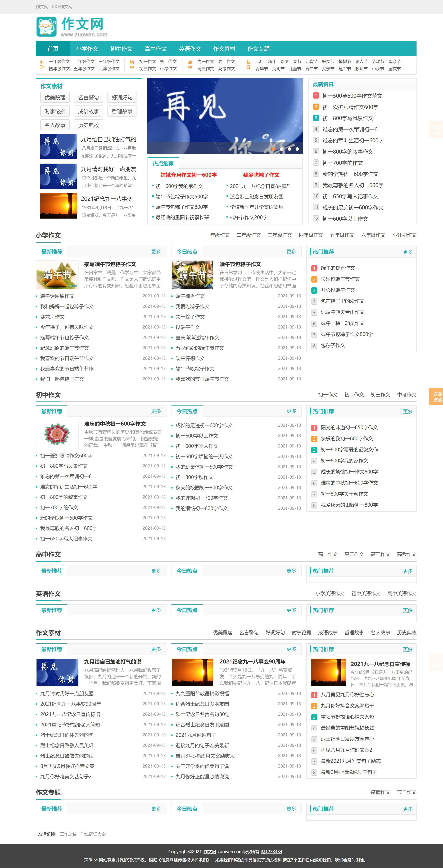Open ranked item 端午的粽香作文
Image resolution: width=443 pixels, height=868 pixels.
point(337,268)
